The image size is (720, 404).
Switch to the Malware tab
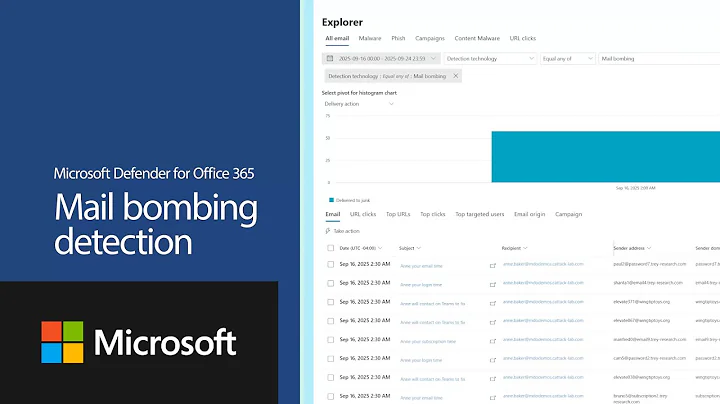coord(370,38)
